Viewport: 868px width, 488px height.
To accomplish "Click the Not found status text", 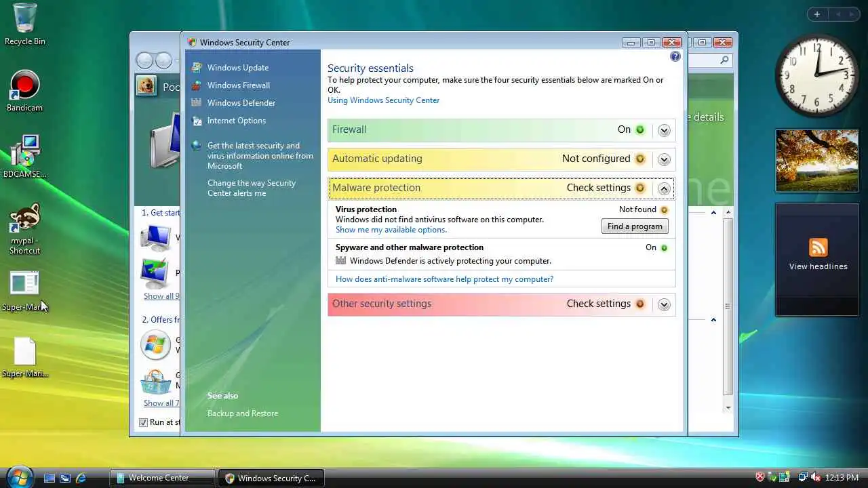I will pos(637,209).
